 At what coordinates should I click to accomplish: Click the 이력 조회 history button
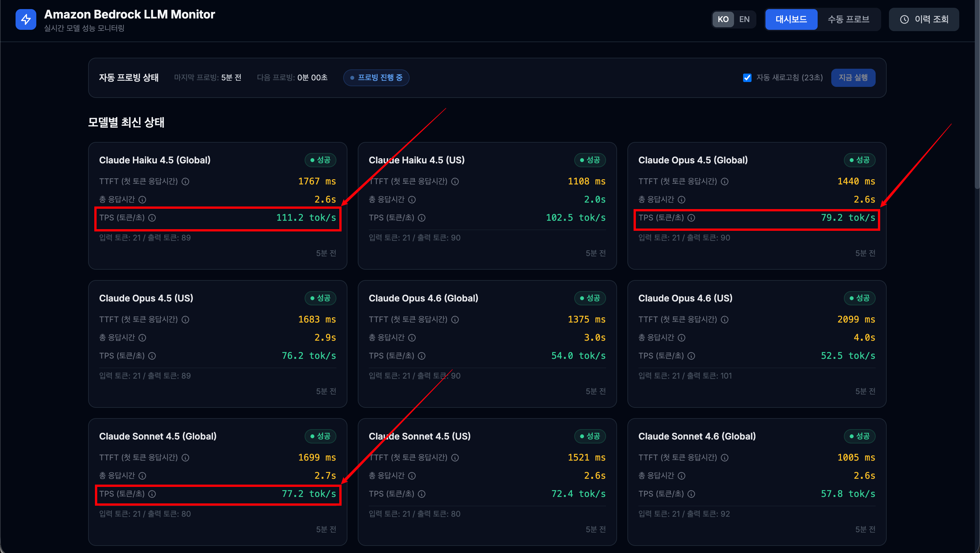tap(924, 19)
